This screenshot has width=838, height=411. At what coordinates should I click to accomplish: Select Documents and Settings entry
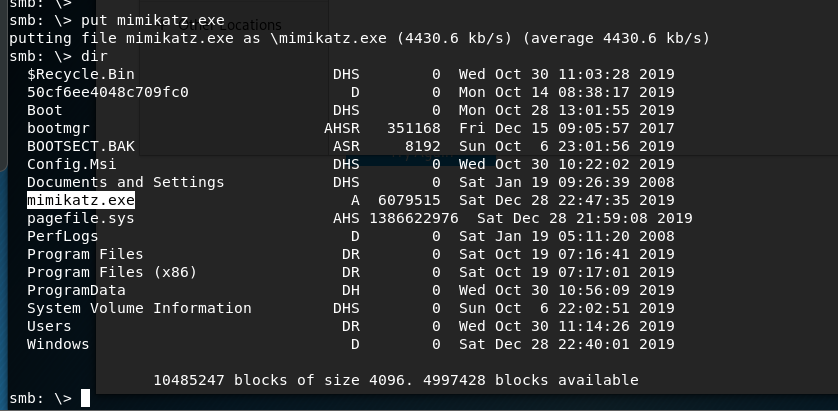tap(126, 182)
